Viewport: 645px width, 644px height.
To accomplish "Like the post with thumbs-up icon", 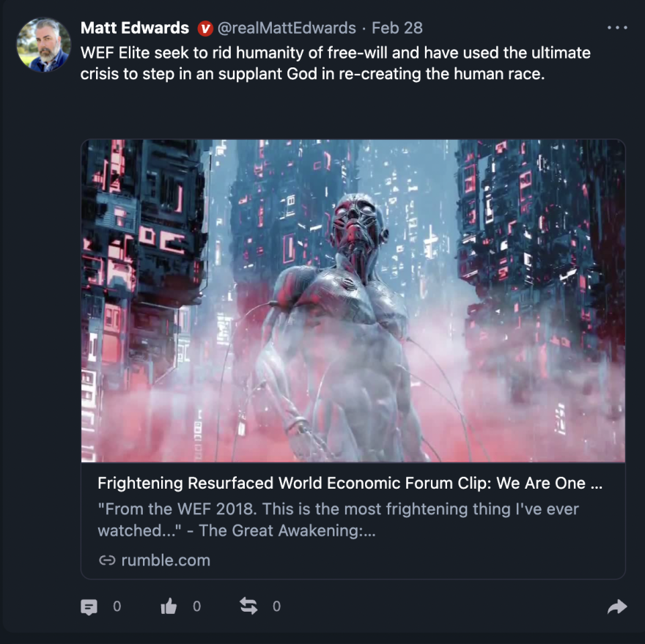I will click(x=169, y=607).
